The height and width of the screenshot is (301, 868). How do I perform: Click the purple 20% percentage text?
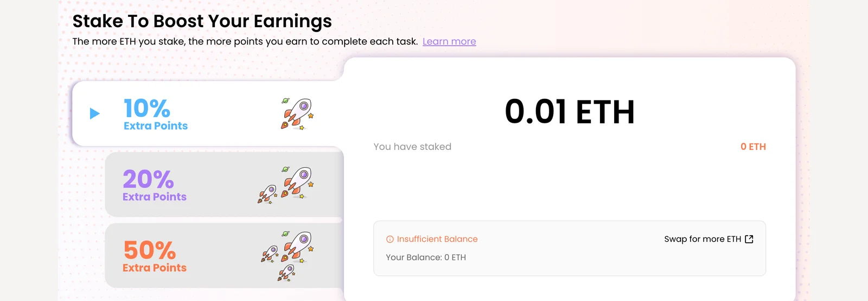point(148,179)
